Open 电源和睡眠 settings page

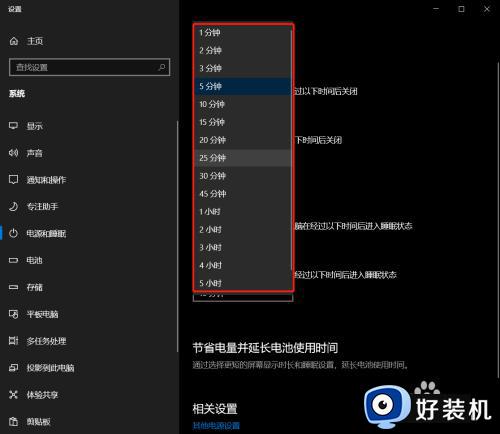coord(46,234)
